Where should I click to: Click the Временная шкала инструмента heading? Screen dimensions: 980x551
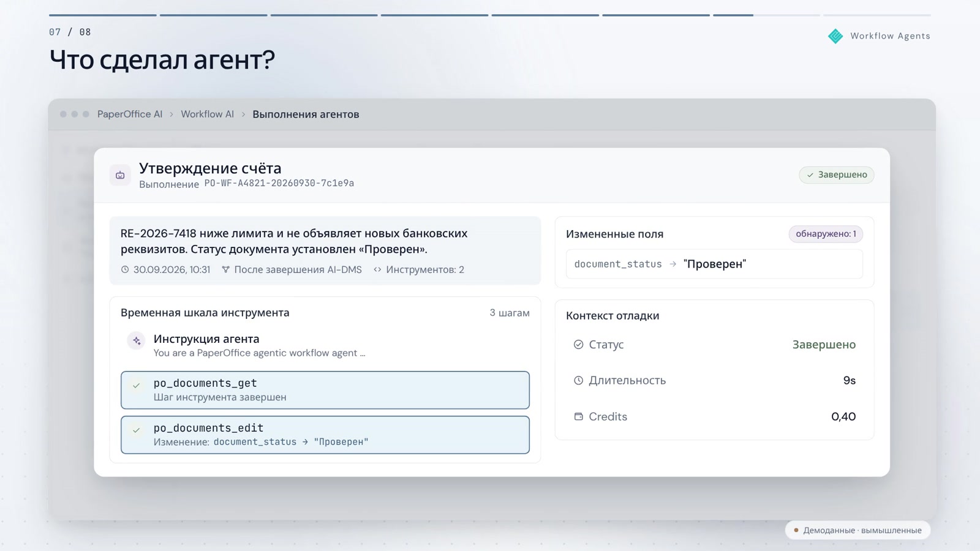pos(205,313)
